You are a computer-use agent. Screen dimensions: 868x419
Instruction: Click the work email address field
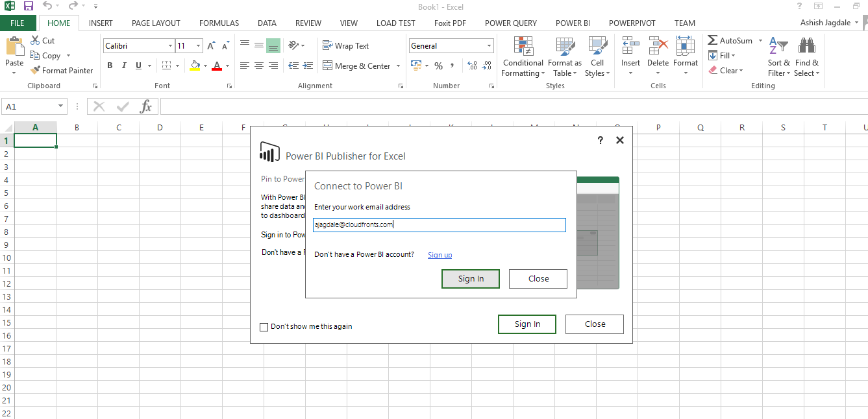coord(439,225)
